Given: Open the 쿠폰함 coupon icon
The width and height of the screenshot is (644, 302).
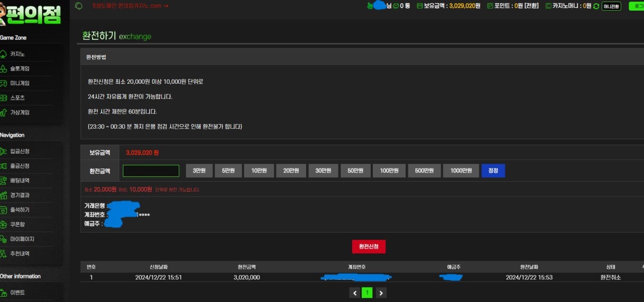Looking at the screenshot, I should click(x=3, y=225).
